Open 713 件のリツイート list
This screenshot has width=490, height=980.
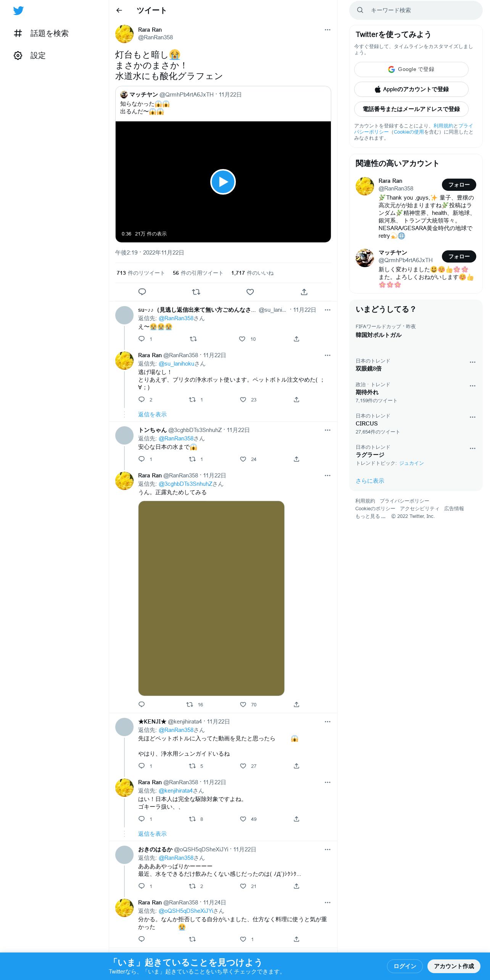(140, 273)
